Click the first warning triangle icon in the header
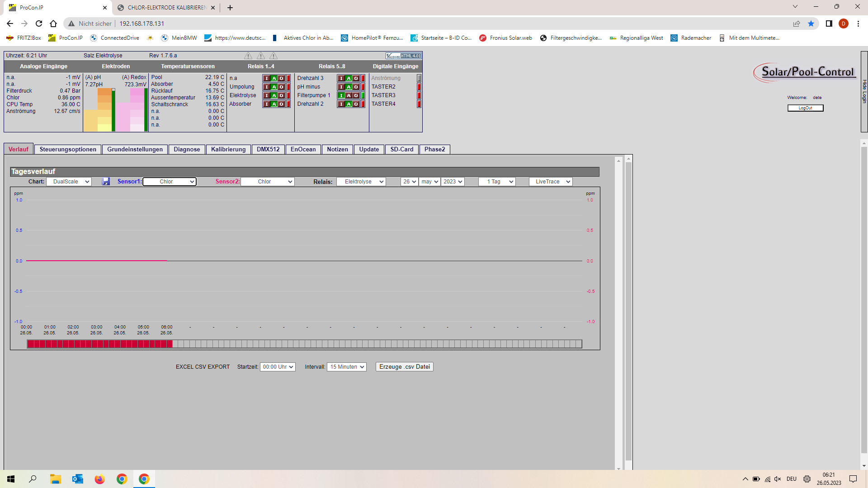This screenshot has height=488, width=868. [x=248, y=56]
